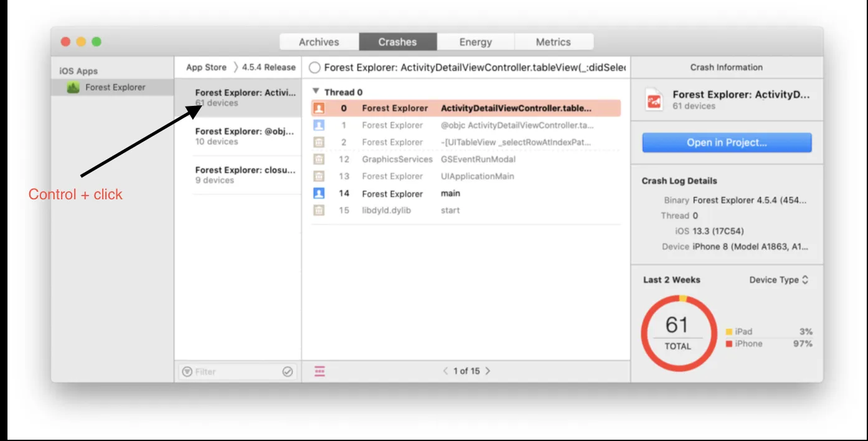868x441 pixels.
Task: Click the 61 TOTAL donut chart
Action: (x=678, y=333)
